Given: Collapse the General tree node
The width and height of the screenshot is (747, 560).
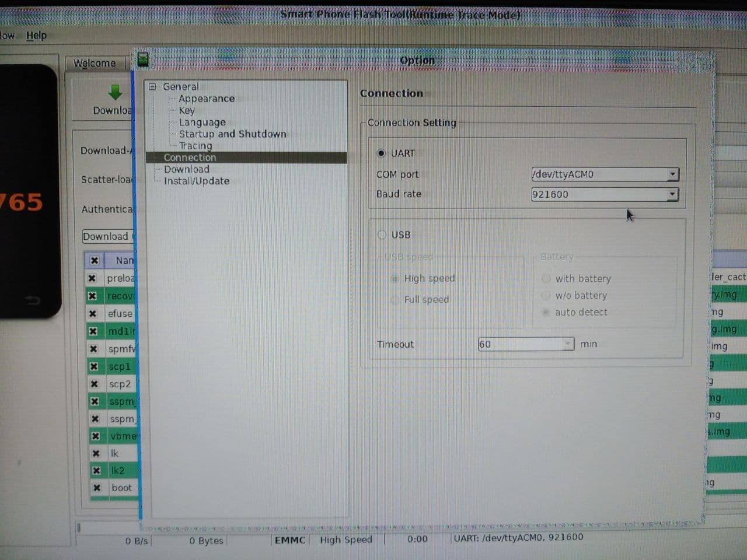Looking at the screenshot, I should 152,86.
